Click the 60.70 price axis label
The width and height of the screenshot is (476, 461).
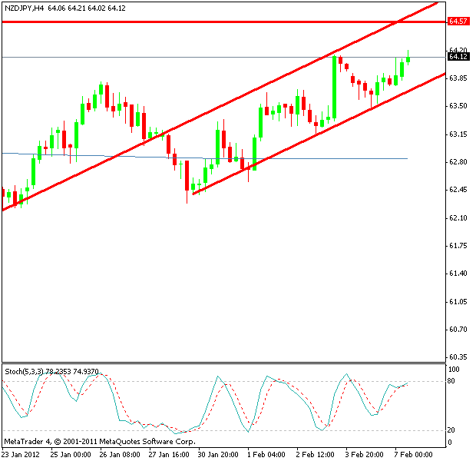[458, 330]
